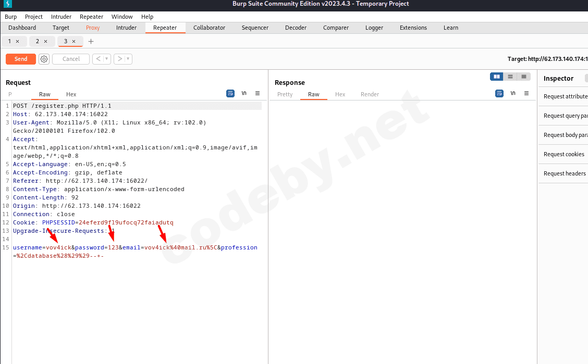Screen dimensions: 588x364
Task: Toggle request non-printable characters \n icon
Action: coord(244,93)
